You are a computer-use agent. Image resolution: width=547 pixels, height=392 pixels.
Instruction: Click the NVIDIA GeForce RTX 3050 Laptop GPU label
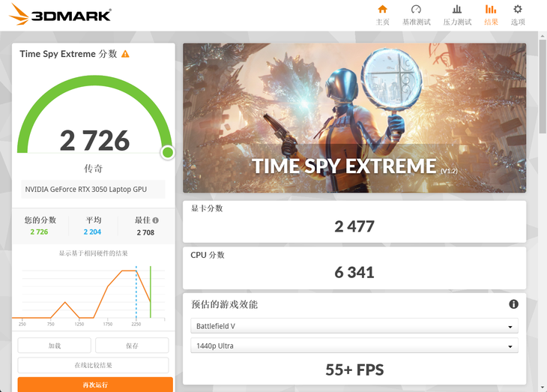pyautogui.click(x=86, y=189)
